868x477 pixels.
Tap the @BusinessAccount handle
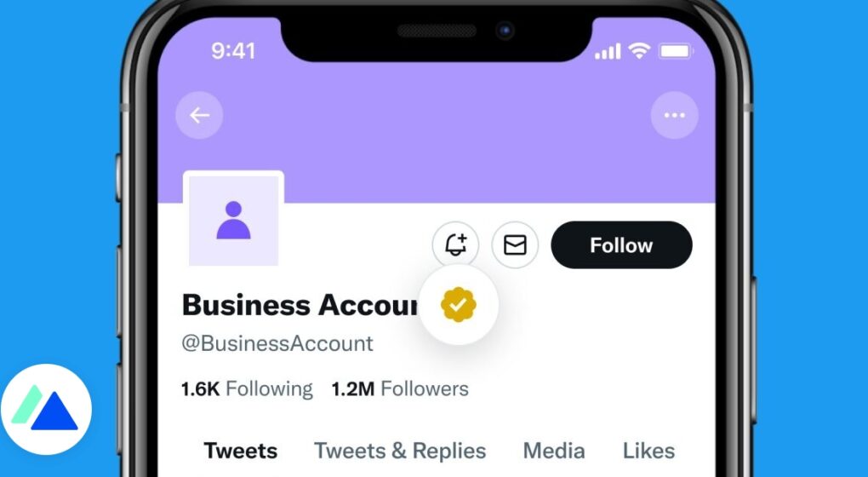[x=277, y=343]
